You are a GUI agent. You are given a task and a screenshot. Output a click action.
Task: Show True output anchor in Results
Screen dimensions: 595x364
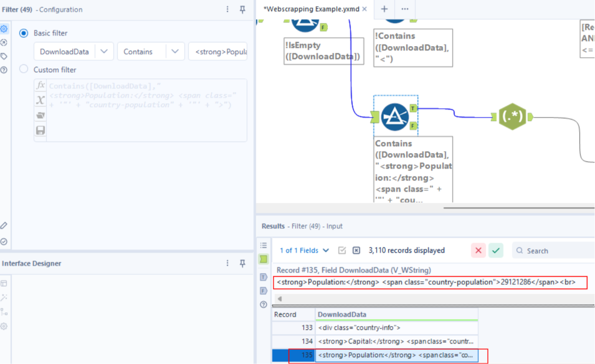[264, 277]
